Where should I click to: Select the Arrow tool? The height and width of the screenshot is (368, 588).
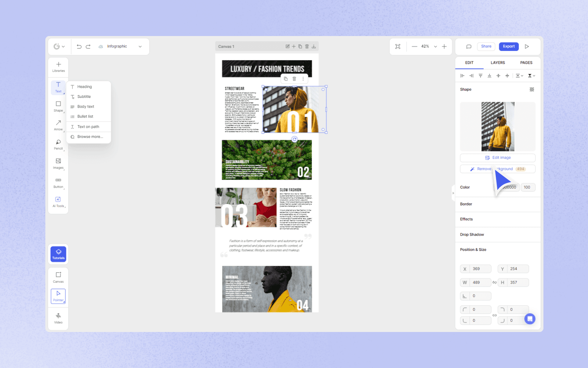58,125
